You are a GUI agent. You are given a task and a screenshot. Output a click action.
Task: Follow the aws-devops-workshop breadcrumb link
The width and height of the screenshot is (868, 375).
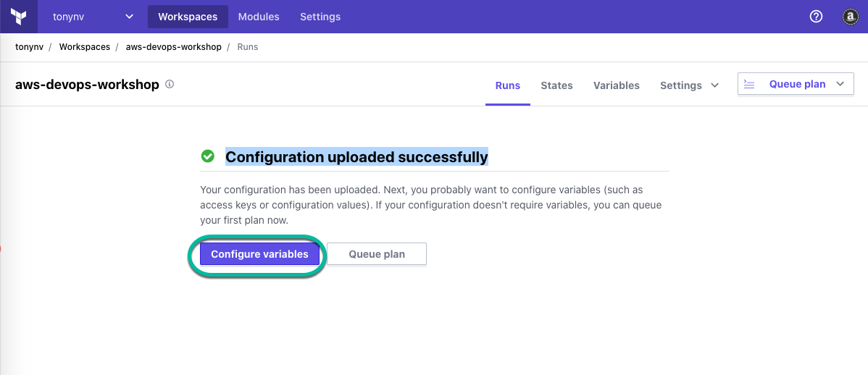(174, 47)
